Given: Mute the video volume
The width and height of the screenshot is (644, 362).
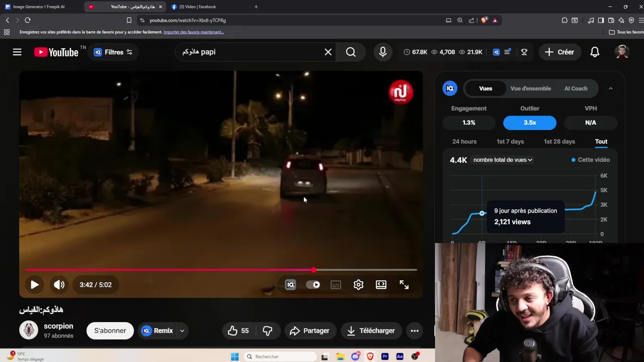Looking at the screenshot, I should point(59,285).
